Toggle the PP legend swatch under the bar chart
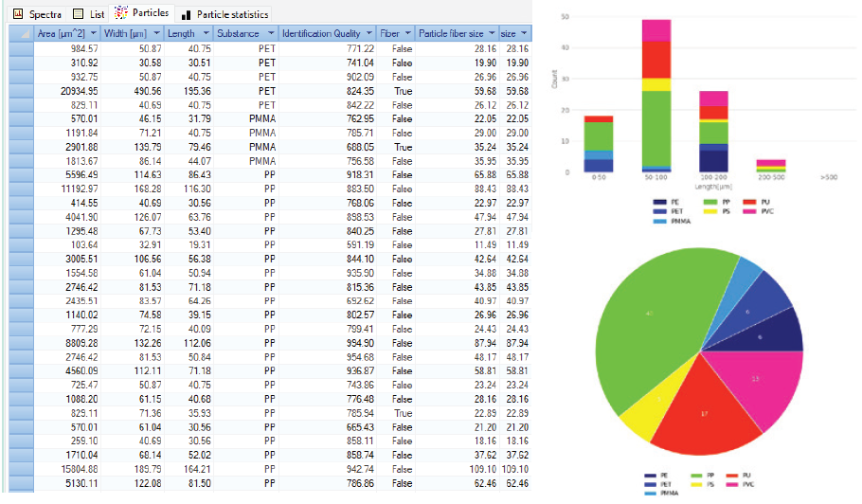Image resolution: width=862 pixels, height=504 pixels. [709, 202]
